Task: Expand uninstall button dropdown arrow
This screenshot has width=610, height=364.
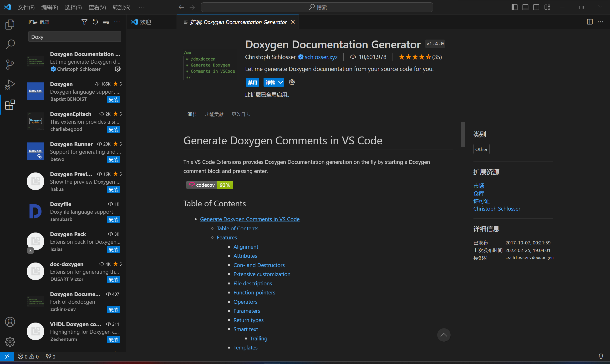Action: [280, 82]
